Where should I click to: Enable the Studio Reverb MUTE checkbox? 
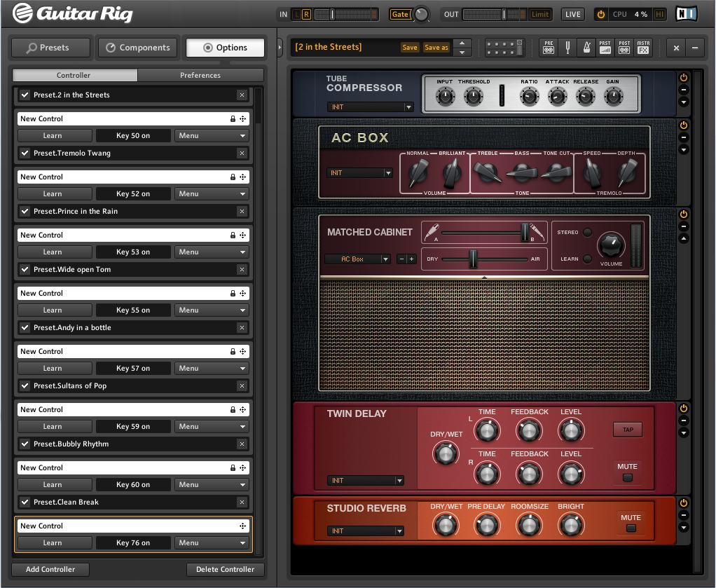coord(631,528)
